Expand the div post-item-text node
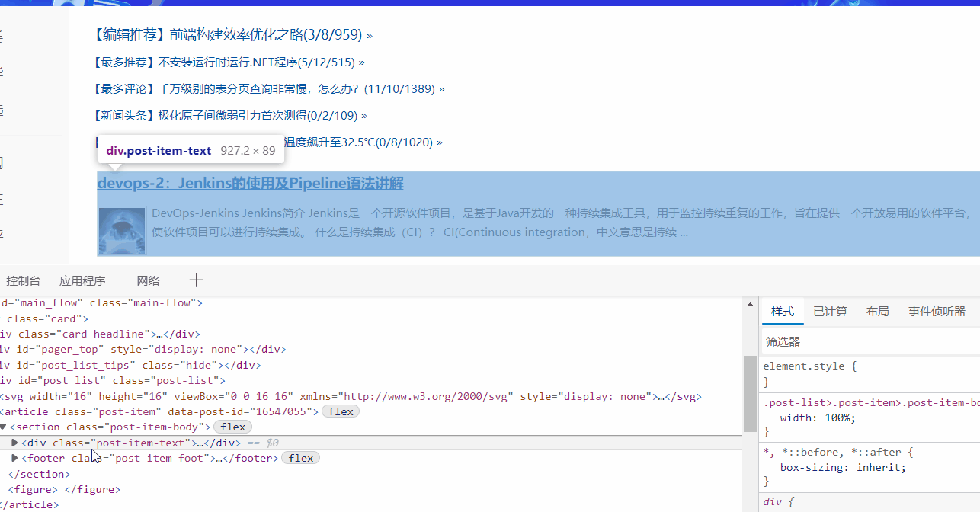Image resolution: width=980 pixels, height=512 pixels. pyautogui.click(x=14, y=443)
